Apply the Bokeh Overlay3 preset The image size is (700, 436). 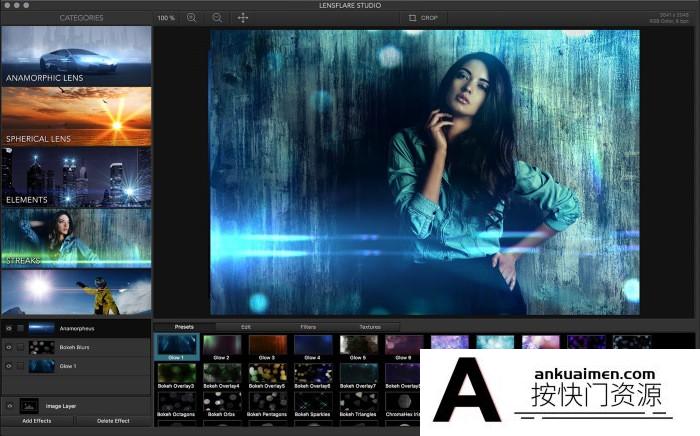click(x=176, y=376)
